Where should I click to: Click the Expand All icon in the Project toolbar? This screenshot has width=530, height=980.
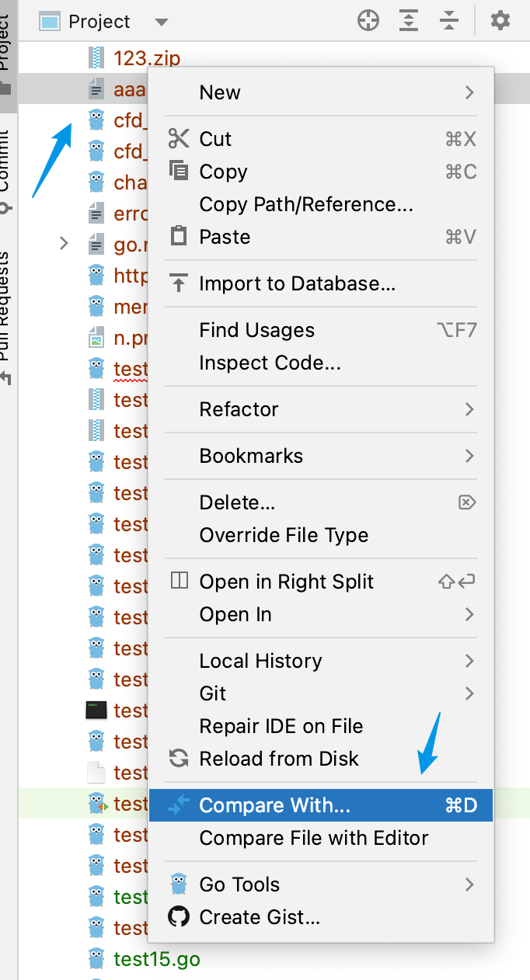(409, 21)
